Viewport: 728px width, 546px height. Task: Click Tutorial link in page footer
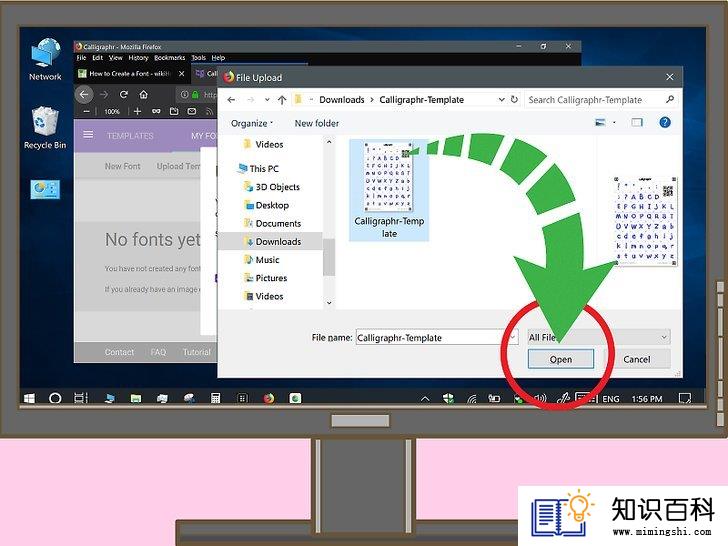tap(197, 352)
